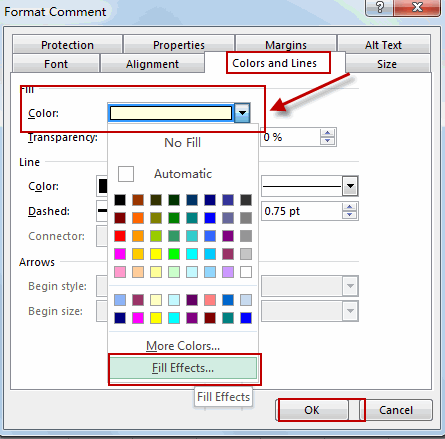The height and width of the screenshot is (439, 445).
Task: Click the Transparency percentage field
Action: [x=290, y=137]
